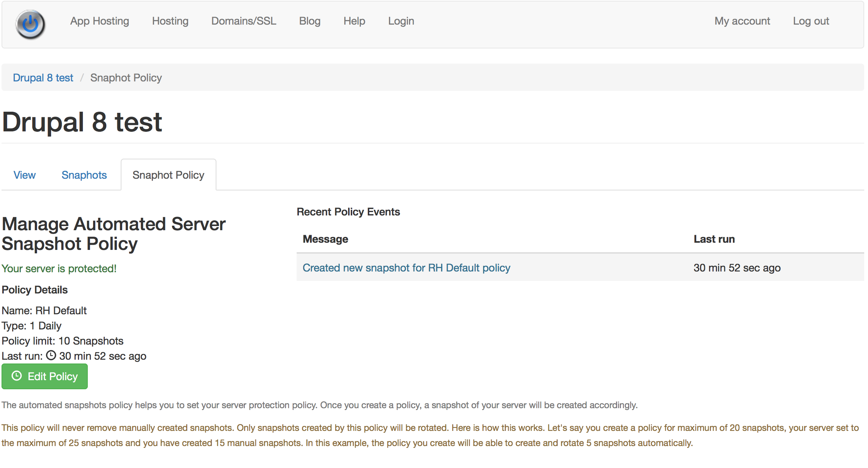Go to Domains/SSL page
The image size is (868, 468).
point(244,21)
